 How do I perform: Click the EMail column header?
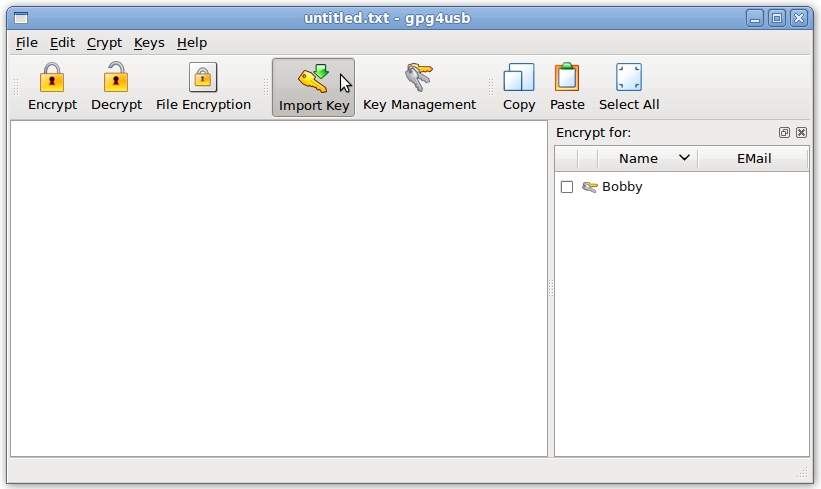753,158
